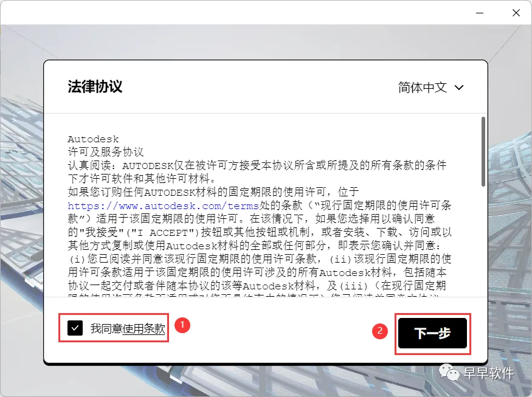The height and width of the screenshot is (397, 532).
Task: Click the agreement text vertical scrollbar thumb
Action: click(483, 151)
